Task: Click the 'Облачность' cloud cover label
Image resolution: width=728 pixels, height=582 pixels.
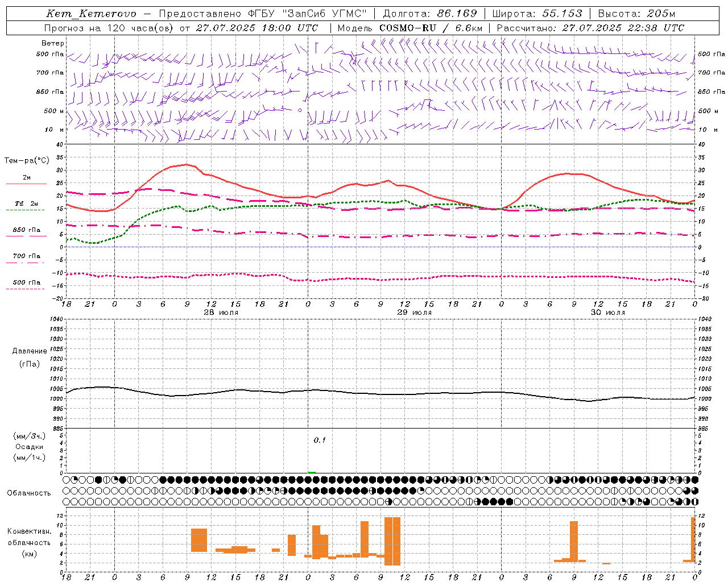Action: point(29,493)
